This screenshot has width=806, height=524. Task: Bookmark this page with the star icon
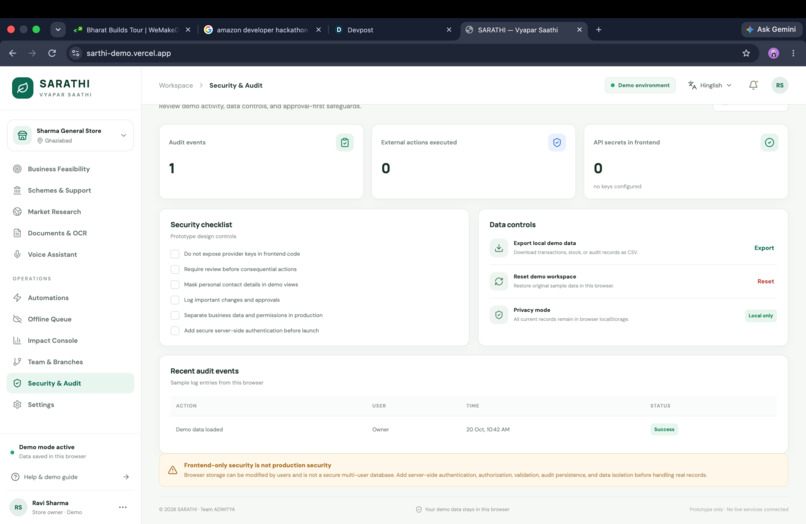(x=746, y=53)
